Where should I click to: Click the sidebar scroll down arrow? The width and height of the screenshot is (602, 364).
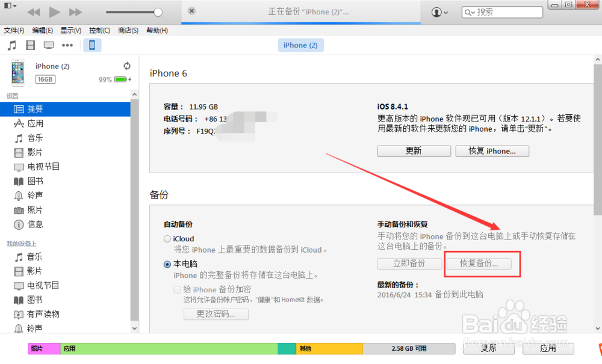(134, 329)
